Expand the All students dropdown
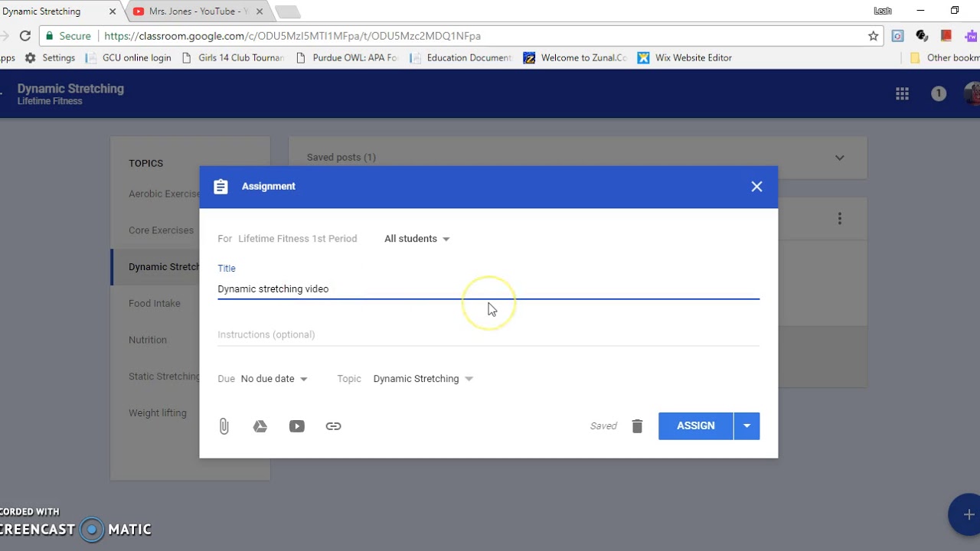Image resolution: width=980 pixels, height=551 pixels. click(417, 239)
